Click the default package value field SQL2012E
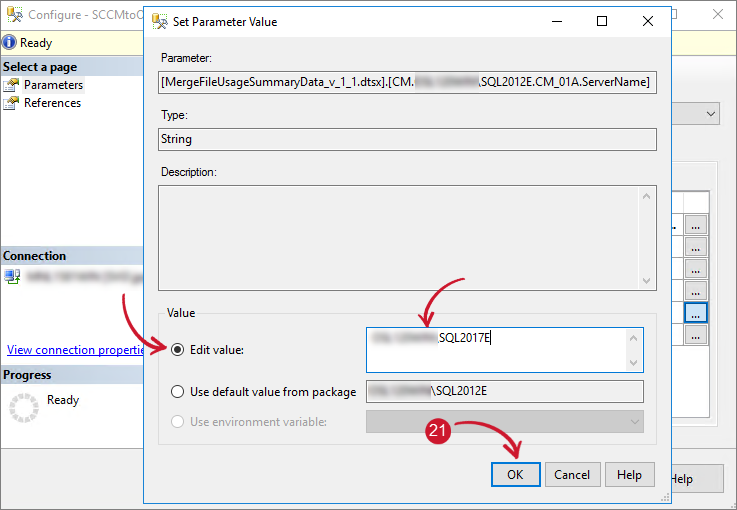Screen dimensions: 737x510 (504, 391)
